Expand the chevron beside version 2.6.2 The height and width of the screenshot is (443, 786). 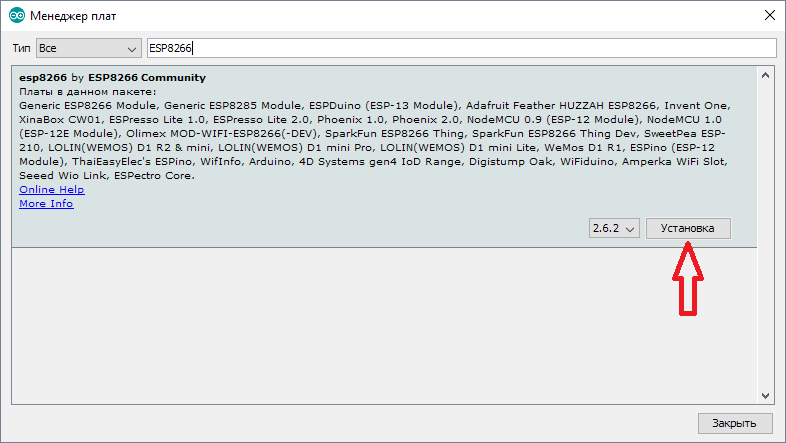tap(631, 229)
